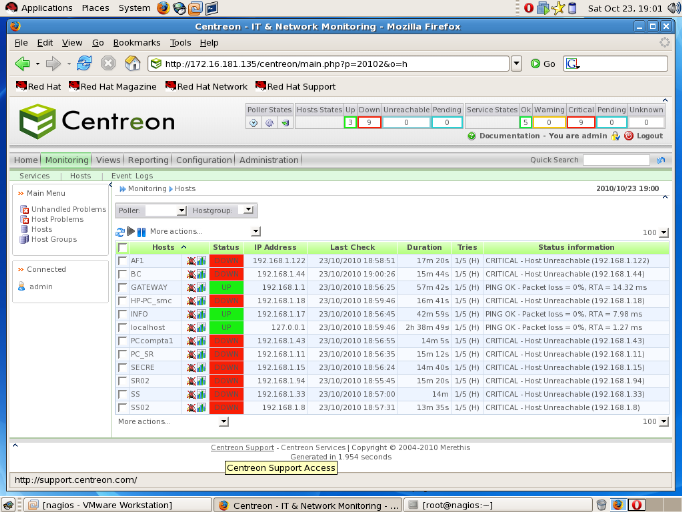Click the red service icon beside host AF1
The image size is (682, 512).
(191, 260)
